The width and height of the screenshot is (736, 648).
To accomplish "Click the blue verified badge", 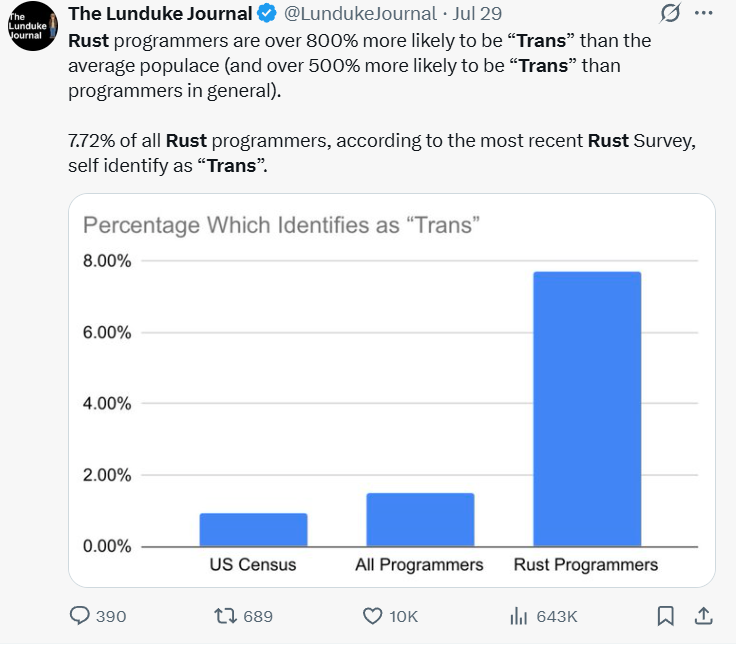I will pyautogui.click(x=268, y=14).
